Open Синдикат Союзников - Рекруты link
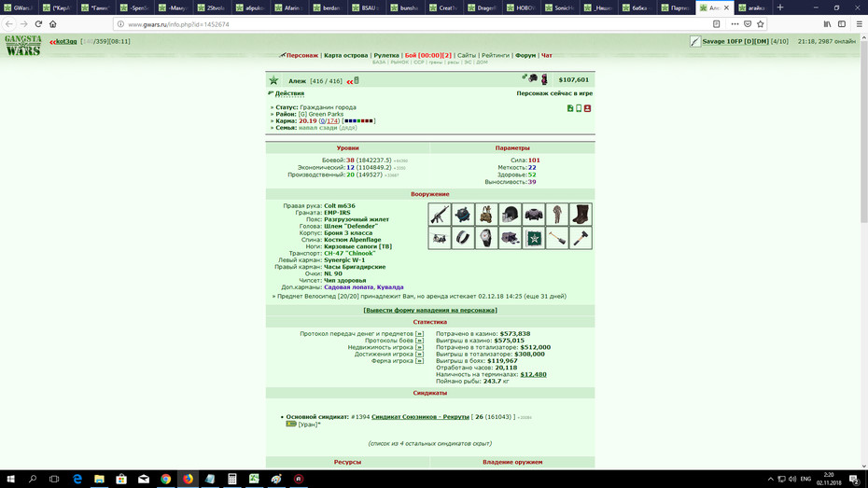Screen dimensions: 868x488 [420, 417]
